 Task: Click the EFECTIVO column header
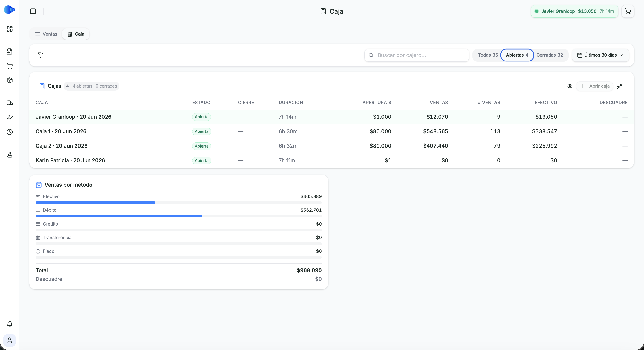point(546,102)
